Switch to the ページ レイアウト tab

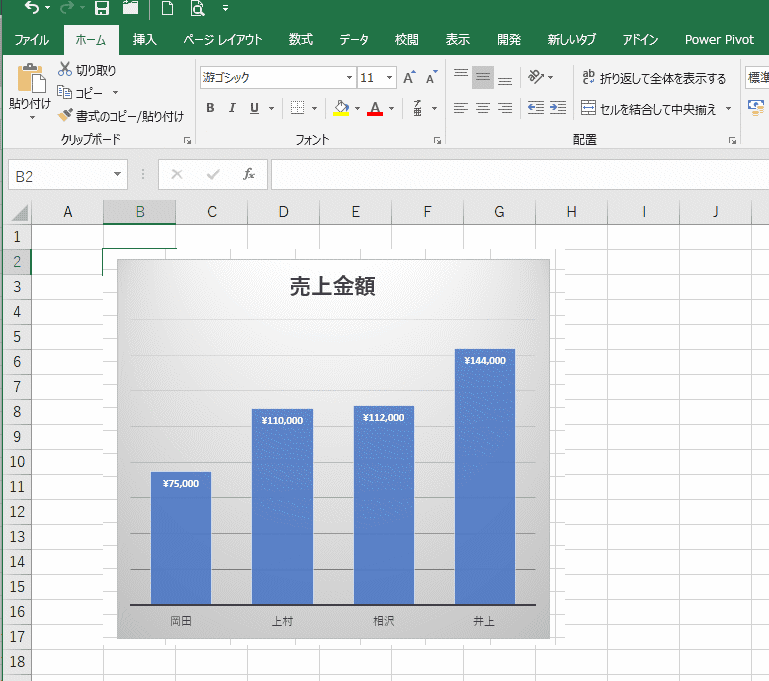223,40
